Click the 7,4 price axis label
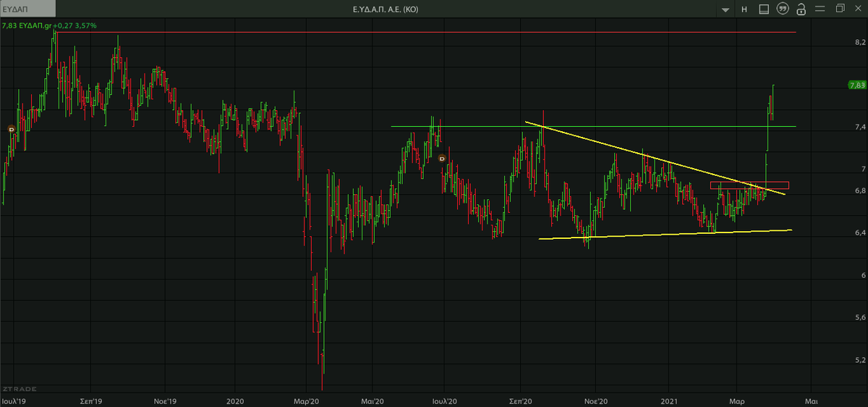Image resolution: width=868 pixels, height=407 pixels. click(x=860, y=127)
